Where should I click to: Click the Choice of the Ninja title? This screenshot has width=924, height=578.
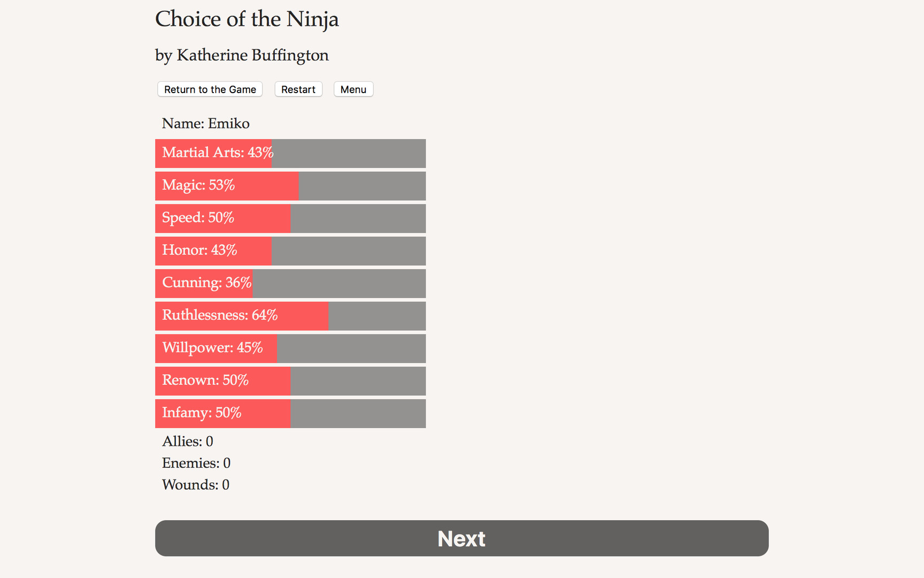[247, 19]
